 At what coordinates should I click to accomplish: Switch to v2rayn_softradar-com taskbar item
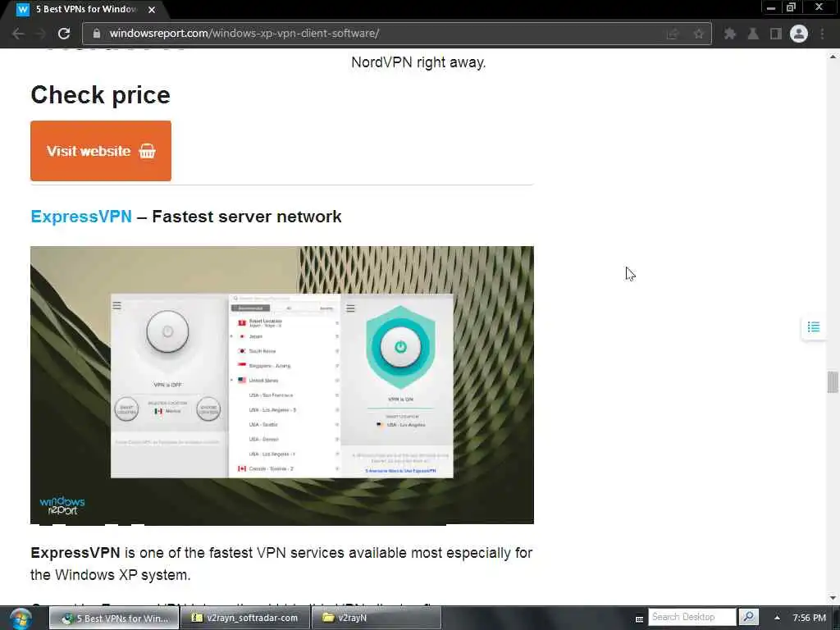click(x=244, y=618)
